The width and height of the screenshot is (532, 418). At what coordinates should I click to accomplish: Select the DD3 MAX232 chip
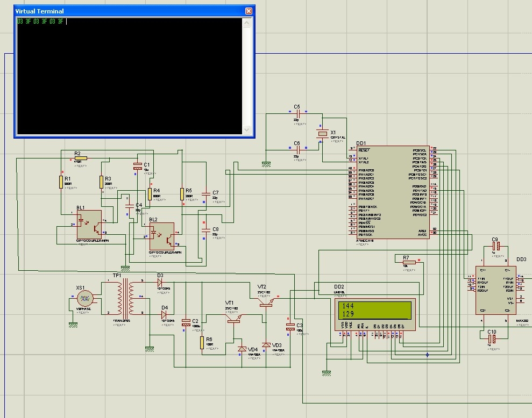click(x=496, y=290)
